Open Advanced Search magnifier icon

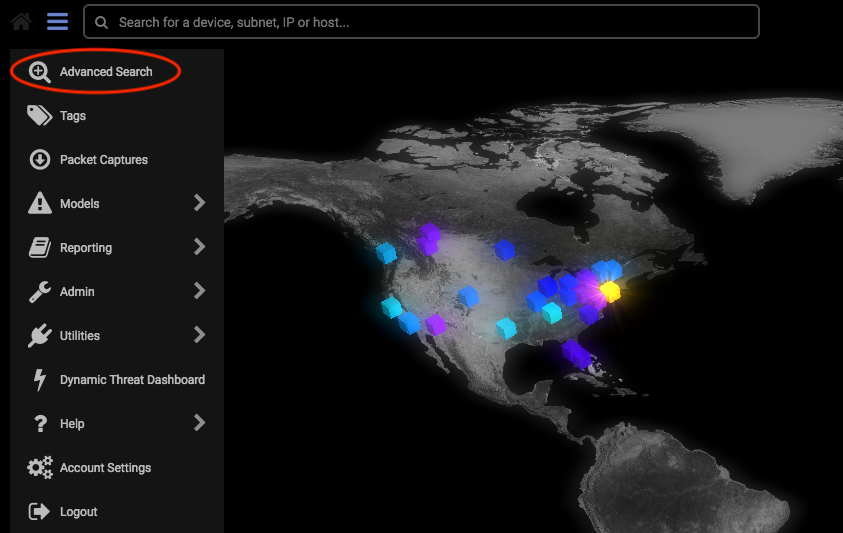(x=39, y=72)
